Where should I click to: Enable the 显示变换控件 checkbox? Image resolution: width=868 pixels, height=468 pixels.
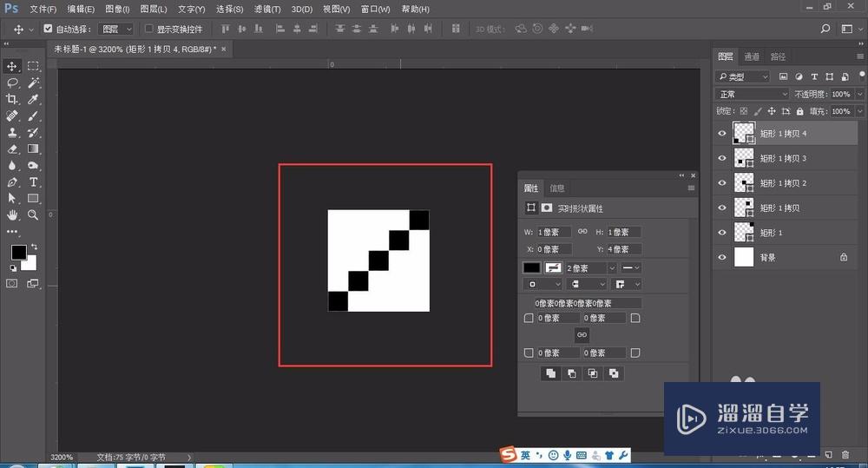click(x=148, y=29)
